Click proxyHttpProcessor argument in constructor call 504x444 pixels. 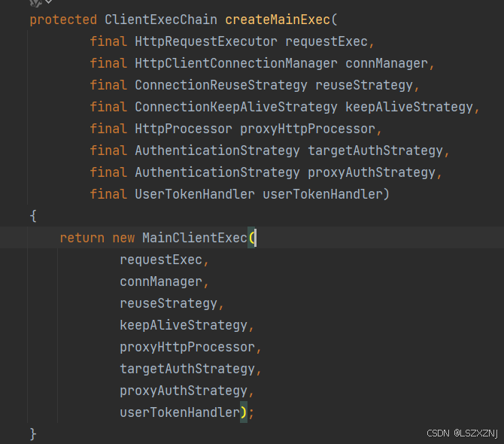point(187,348)
